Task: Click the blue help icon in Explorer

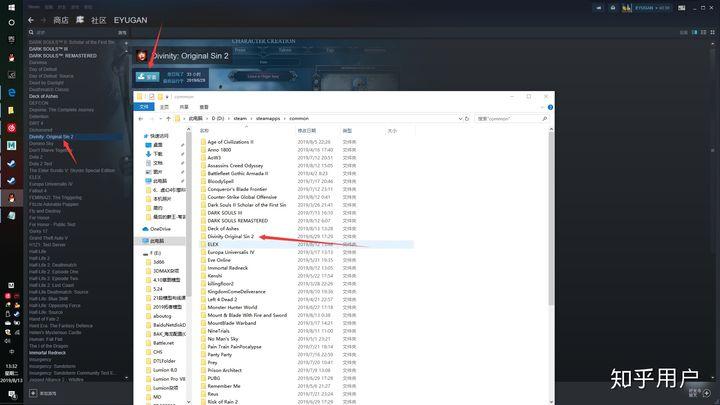Action: click(550, 107)
